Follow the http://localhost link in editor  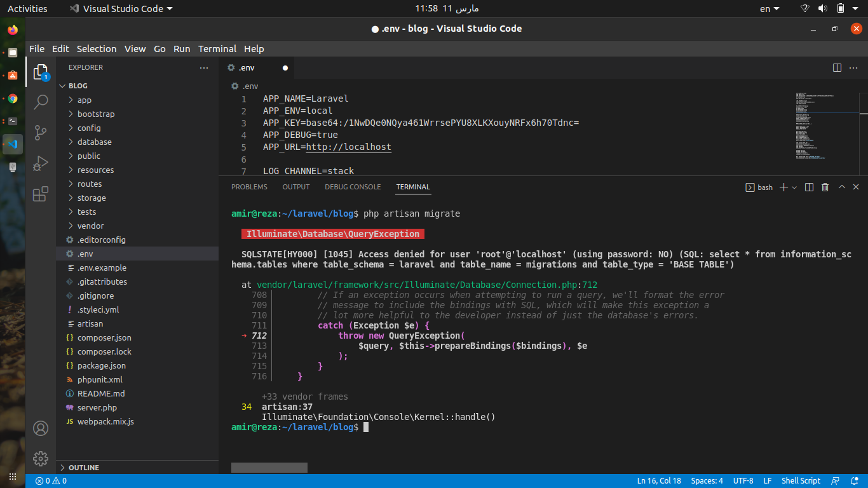349,147
